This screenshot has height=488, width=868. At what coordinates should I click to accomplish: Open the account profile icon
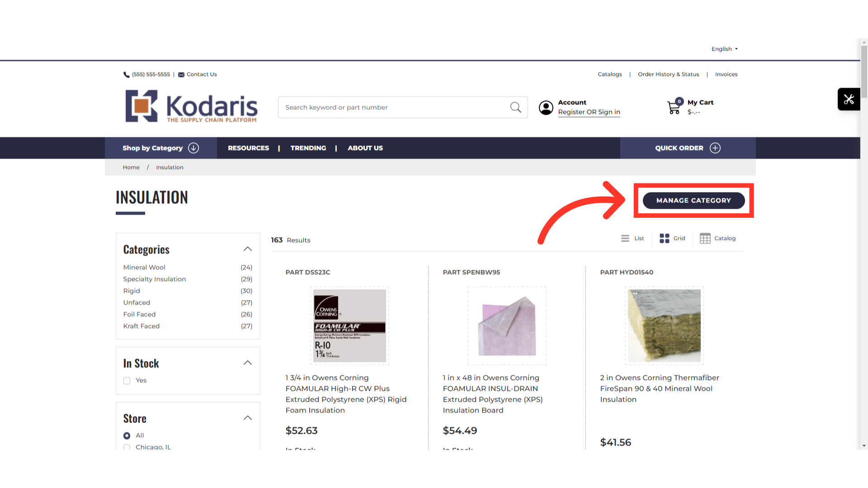tap(546, 108)
